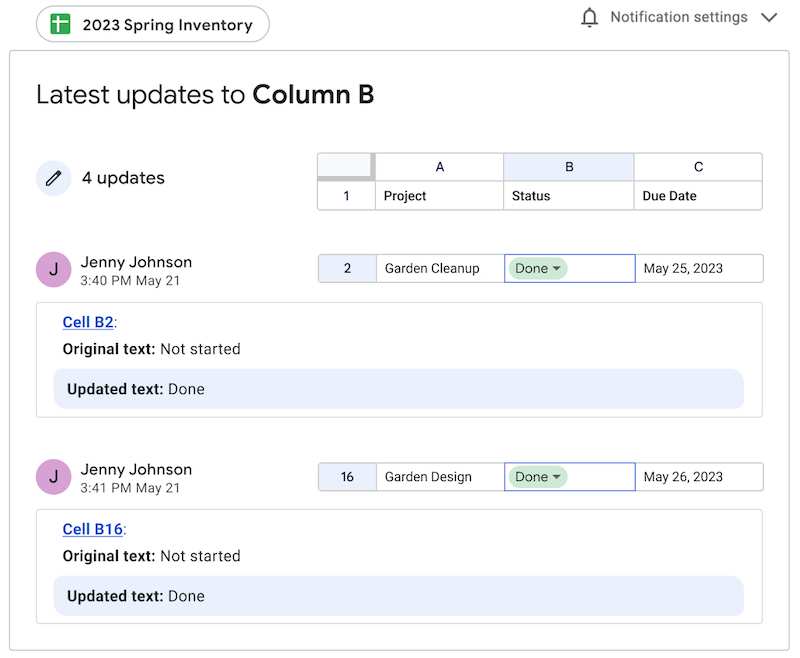
Task: Select column A header in preview table
Action: click(439, 167)
